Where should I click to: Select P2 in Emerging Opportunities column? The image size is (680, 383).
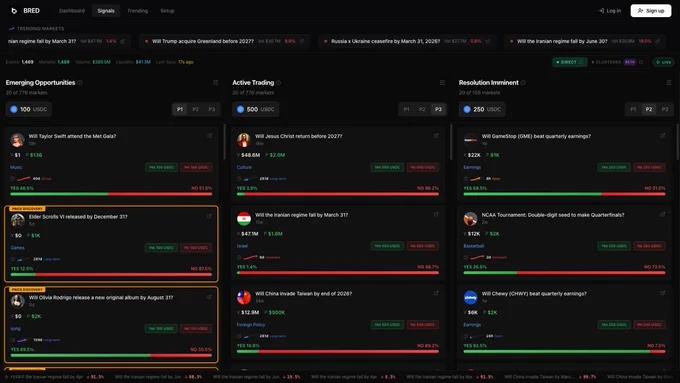196,109
